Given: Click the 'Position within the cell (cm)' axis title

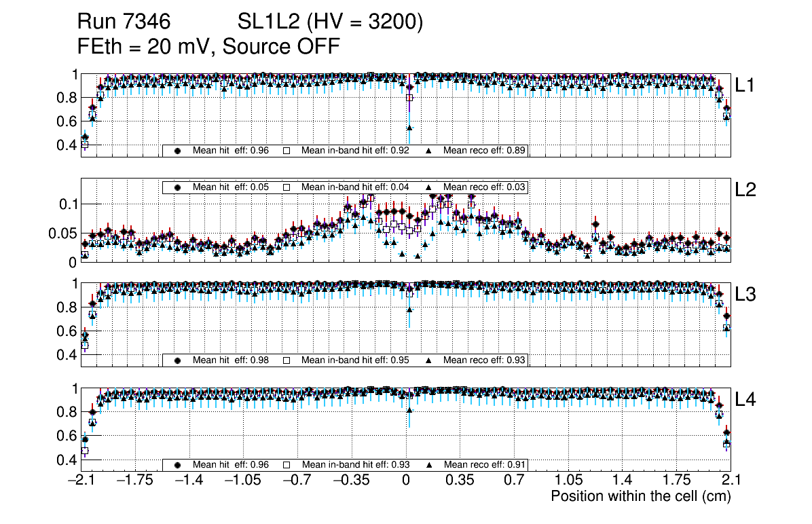Looking at the screenshot, I should coord(640,496).
